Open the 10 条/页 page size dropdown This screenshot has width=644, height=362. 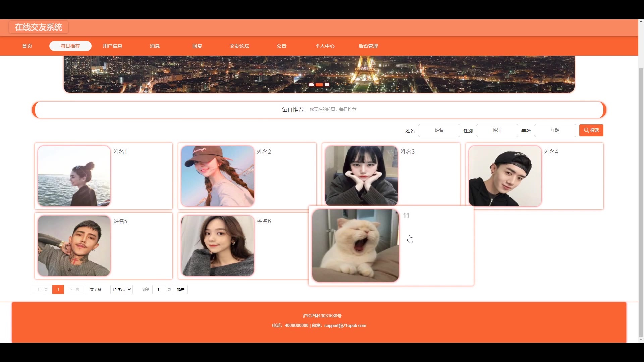121,290
